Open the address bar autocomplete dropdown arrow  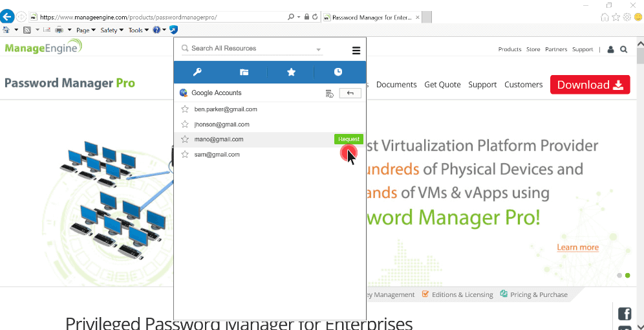click(298, 17)
